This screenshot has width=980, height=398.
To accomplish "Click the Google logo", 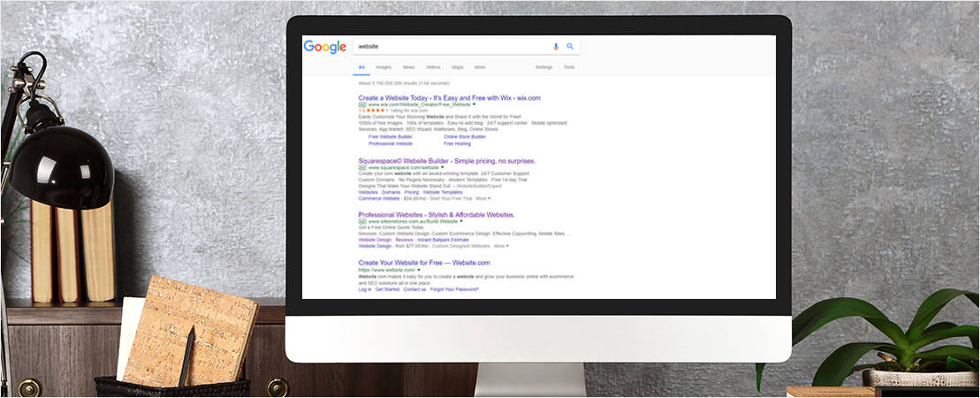I will tap(324, 47).
